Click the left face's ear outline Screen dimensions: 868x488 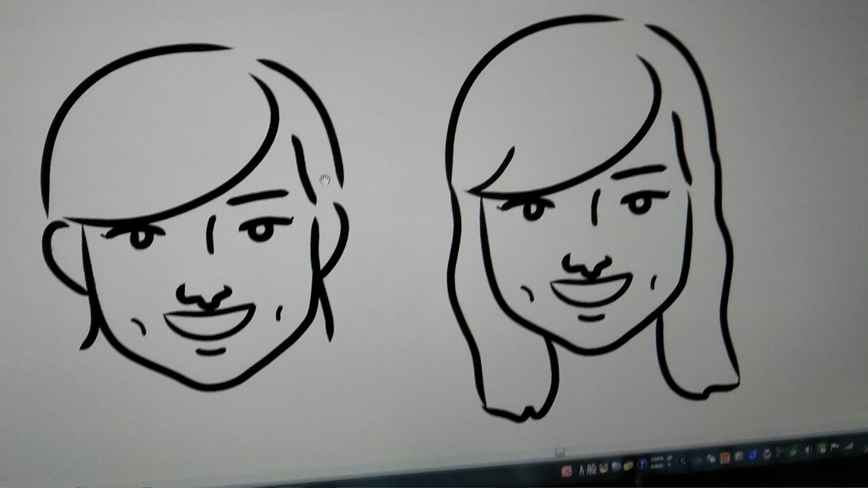pos(64,256)
